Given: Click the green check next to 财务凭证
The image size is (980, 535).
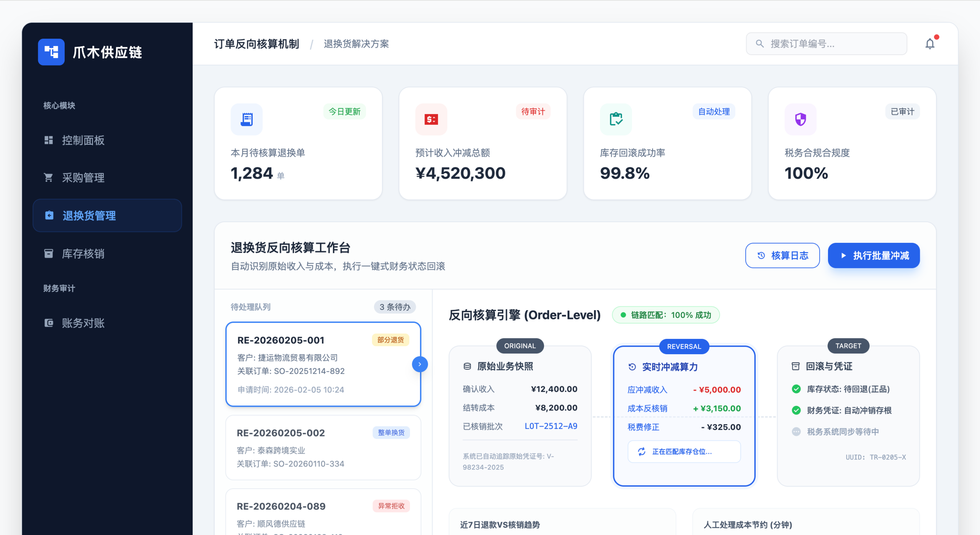Looking at the screenshot, I should [796, 411].
